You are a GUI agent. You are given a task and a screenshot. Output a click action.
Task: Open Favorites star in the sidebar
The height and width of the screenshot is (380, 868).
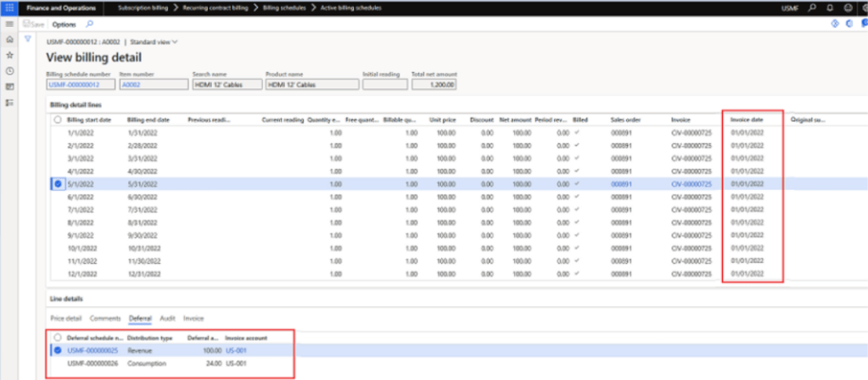pyautogui.click(x=9, y=55)
